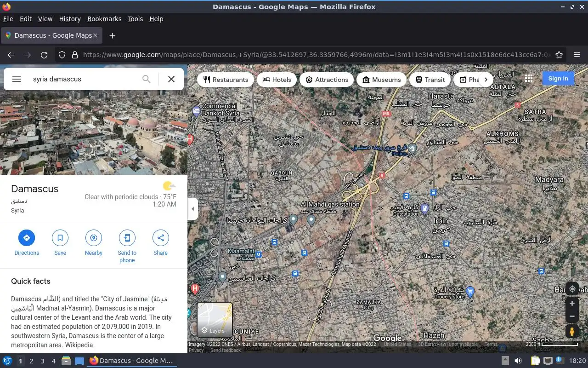Clear the search with the X icon
588x368 pixels.
(171, 79)
